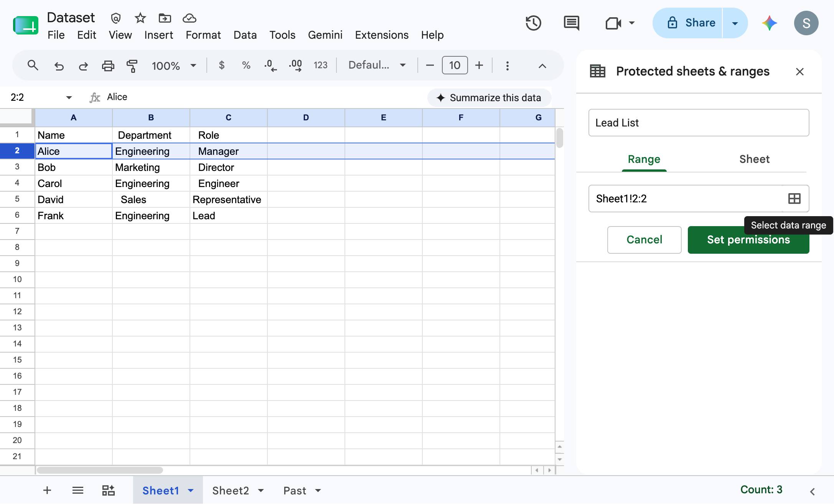Open the Sheet1 tab menu arrow
834x504 pixels.
[191, 491]
